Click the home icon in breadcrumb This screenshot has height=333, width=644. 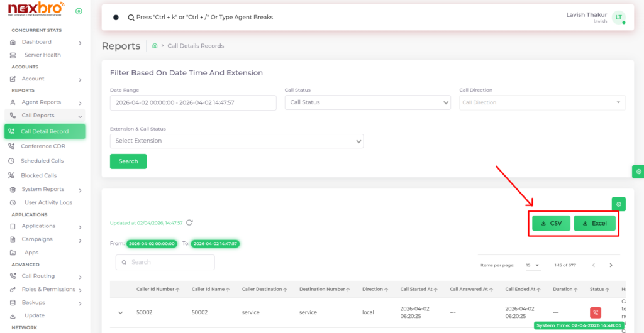154,46
